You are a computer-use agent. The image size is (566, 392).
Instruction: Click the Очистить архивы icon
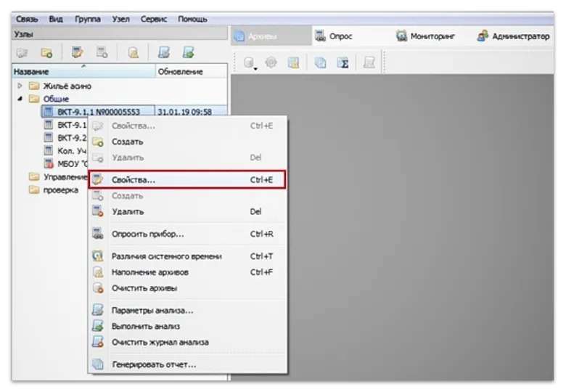(x=98, y=288)
